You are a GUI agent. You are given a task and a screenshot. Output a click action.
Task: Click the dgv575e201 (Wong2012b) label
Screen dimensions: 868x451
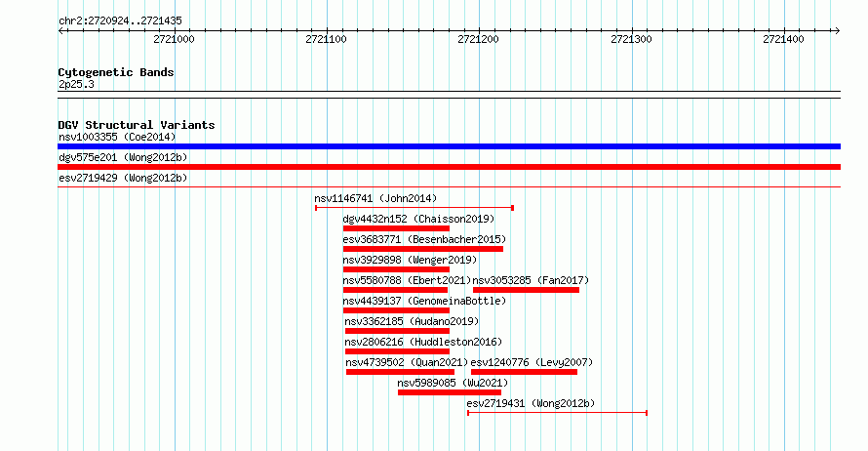coord(123,157)
